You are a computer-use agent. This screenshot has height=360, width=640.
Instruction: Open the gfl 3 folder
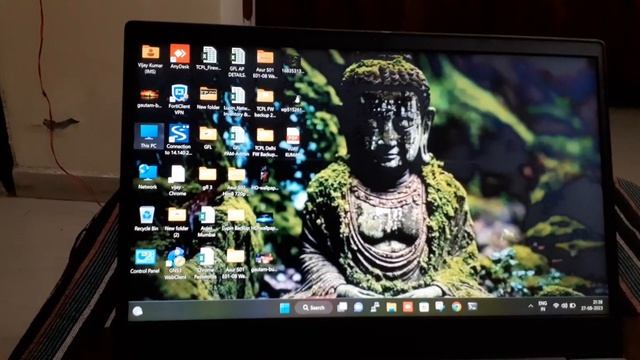pyautogui.click(x=207, y=178)
